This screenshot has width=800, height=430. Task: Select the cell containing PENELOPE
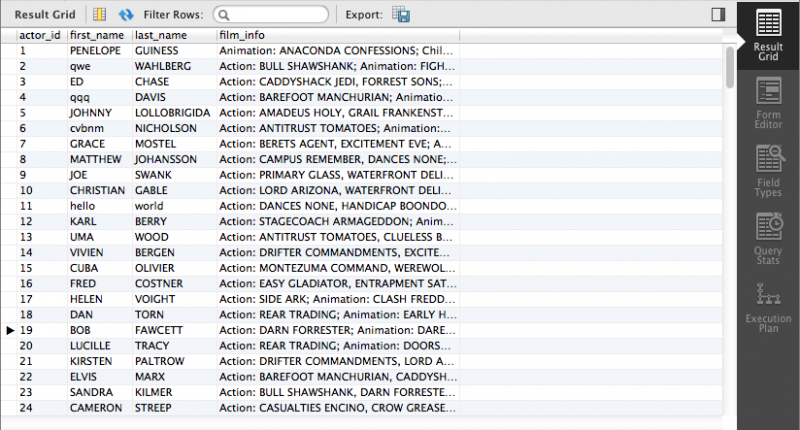pyautogui.click(x=97, y=50)
